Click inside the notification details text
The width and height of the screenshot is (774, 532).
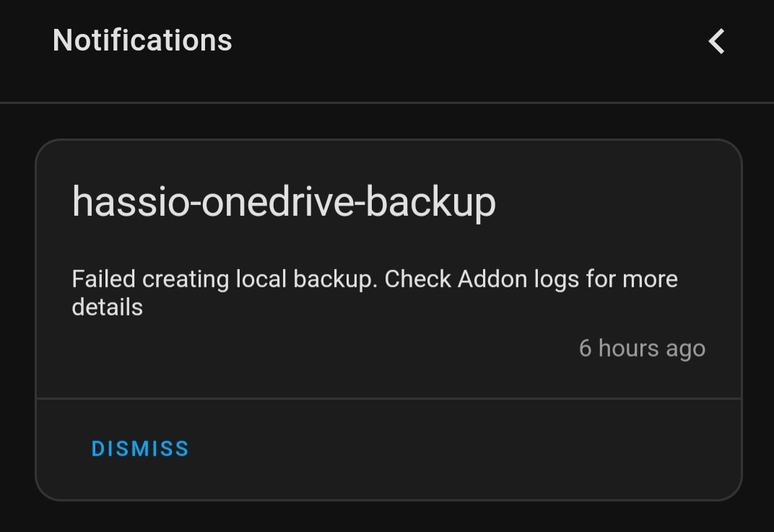pyautogui.click(x=375, y=292)
